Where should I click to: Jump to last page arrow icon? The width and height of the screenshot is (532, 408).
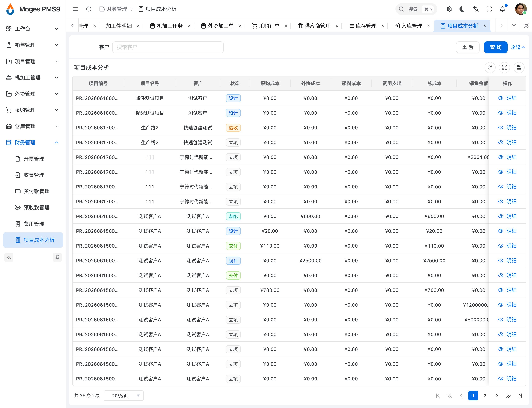click(520, 396)
